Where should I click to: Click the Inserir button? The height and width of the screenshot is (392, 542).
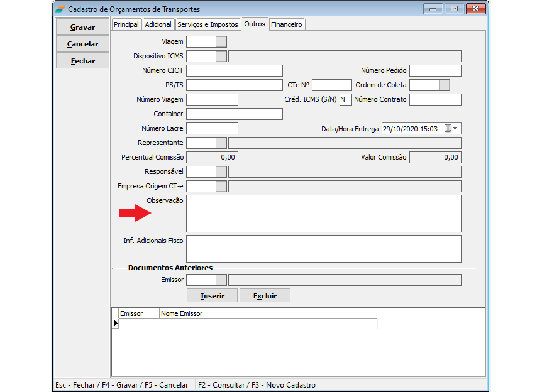[213, 296]
